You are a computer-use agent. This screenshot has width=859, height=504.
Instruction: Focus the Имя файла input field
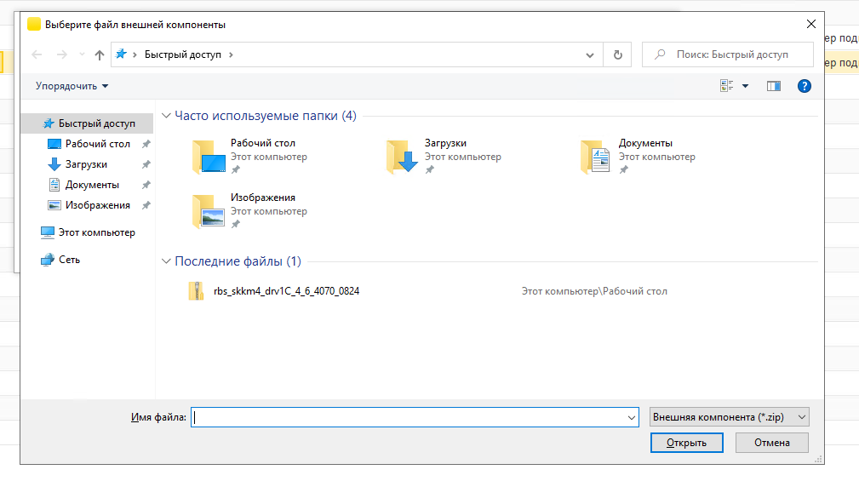pos(414,417)
